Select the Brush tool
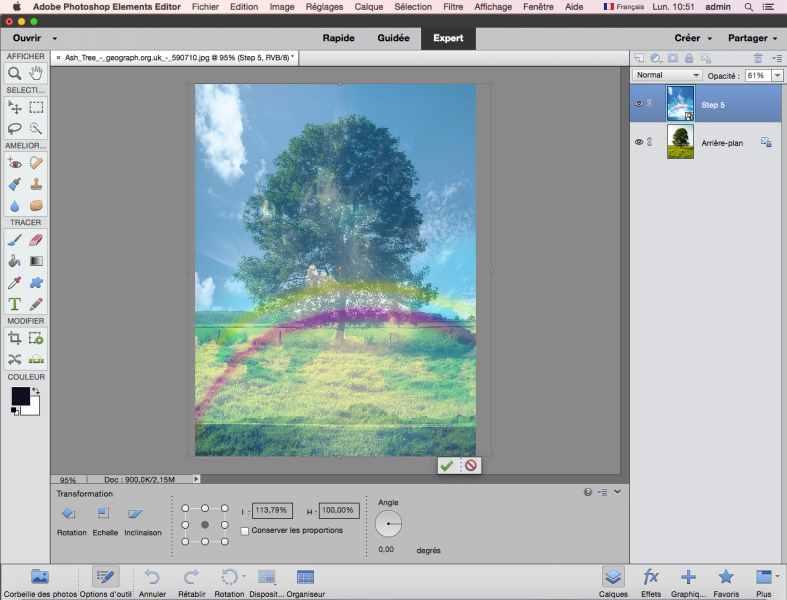The image size is (787, 600). click(15, 240)
